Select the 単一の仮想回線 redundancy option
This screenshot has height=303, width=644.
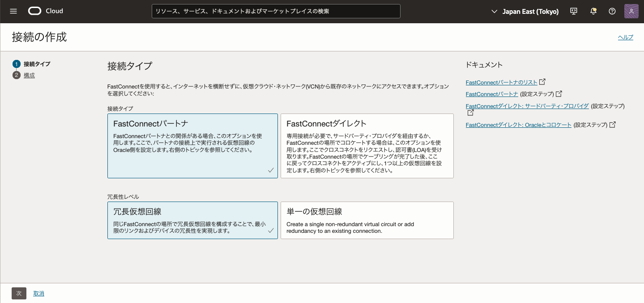(x=367, y=220)
